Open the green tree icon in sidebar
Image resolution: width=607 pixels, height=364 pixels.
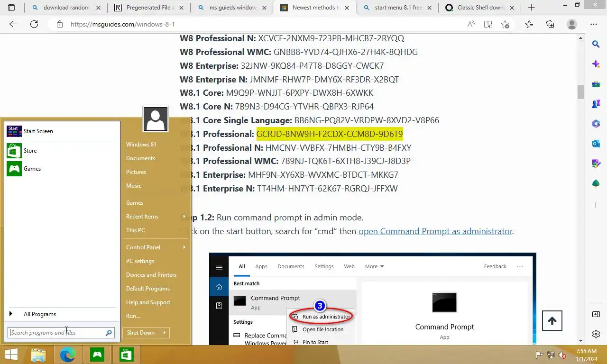pyautogui.click(x=596, y=183)
